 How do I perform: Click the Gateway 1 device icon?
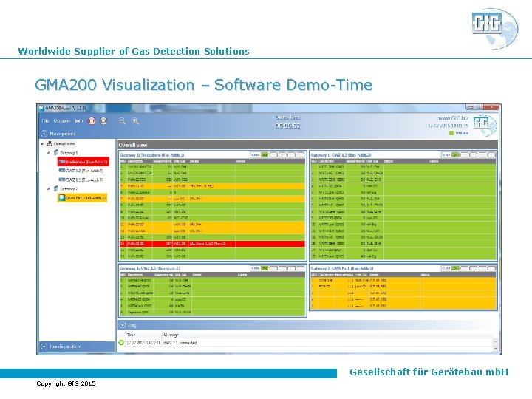[x=56, y=152]
